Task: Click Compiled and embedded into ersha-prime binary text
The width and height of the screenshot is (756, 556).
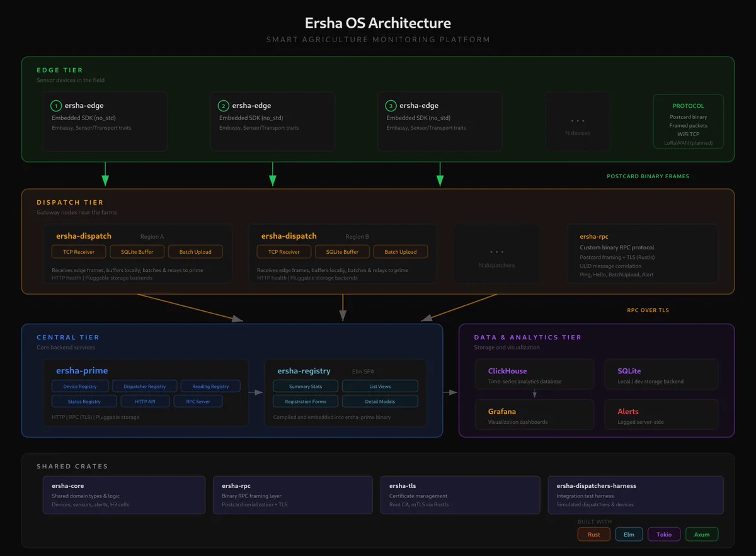Action: tap(333, 417)
